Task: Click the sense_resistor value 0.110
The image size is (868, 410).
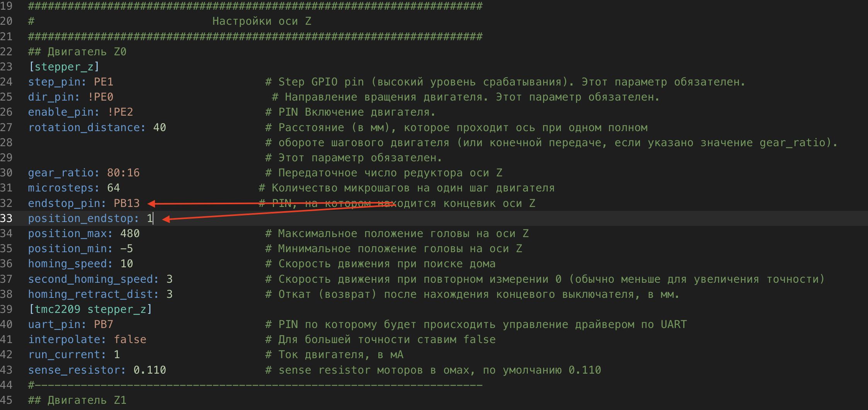Action: click(150, 370)
